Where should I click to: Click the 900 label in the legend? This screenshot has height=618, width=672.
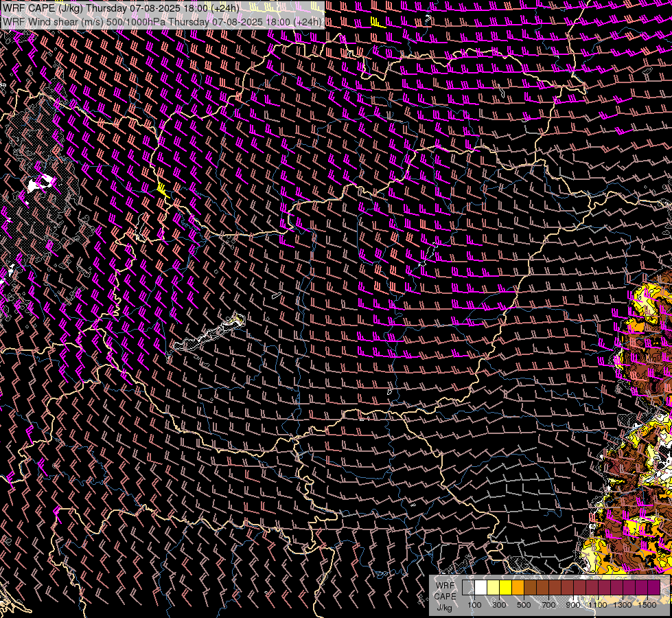[573, 605]
